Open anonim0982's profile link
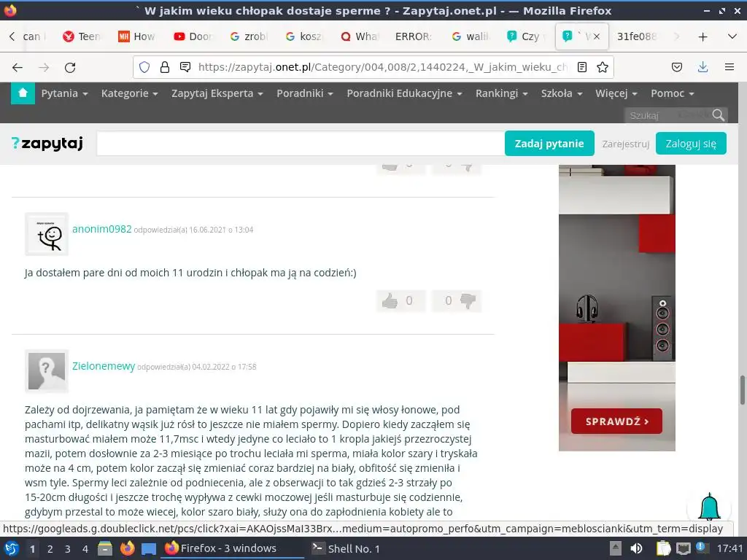747x560 pixels. click(102, 229)
